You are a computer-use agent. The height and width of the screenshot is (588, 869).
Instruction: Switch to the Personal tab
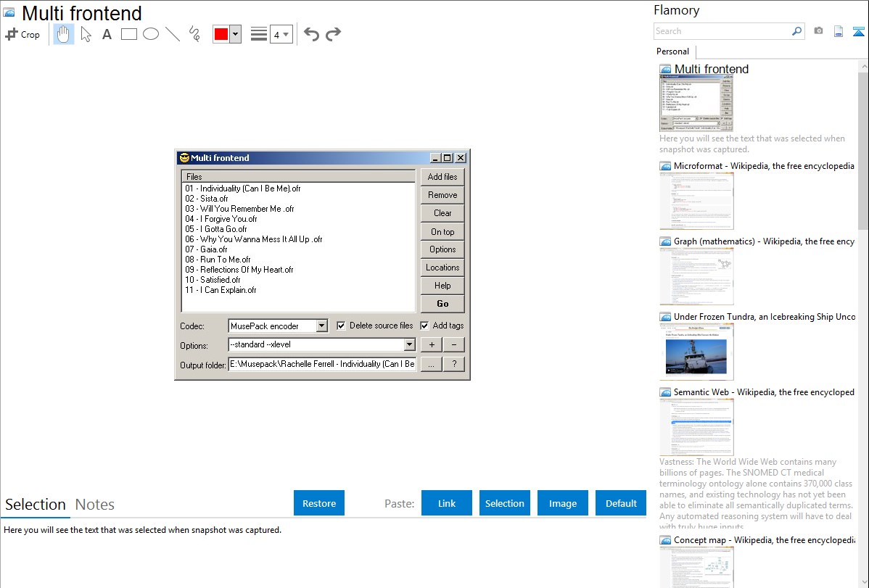(673, 51)
